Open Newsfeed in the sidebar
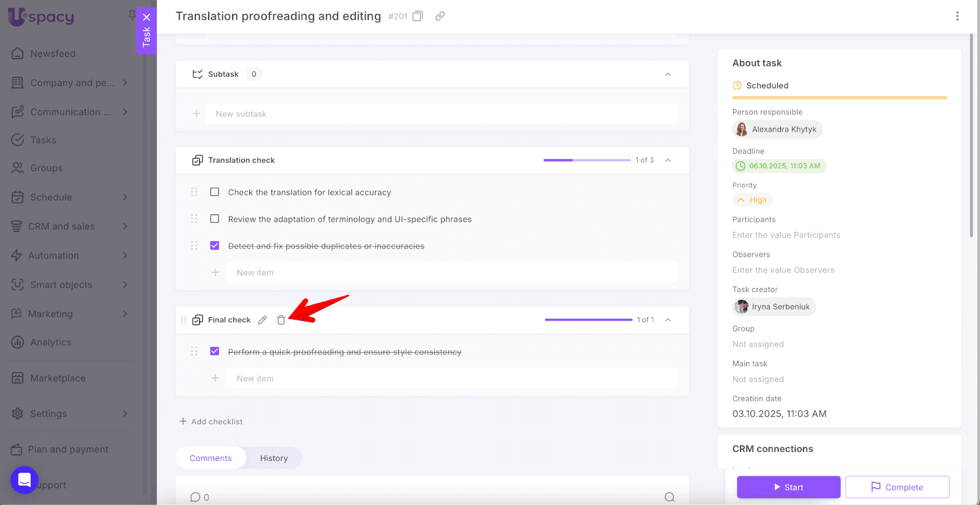980x505 pixels. point(53,54)
